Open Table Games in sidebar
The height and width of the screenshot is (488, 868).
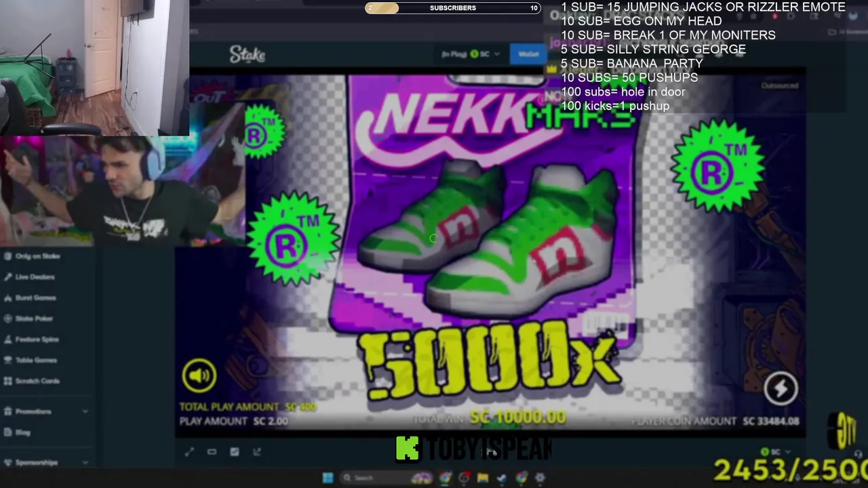coord(30,360)
